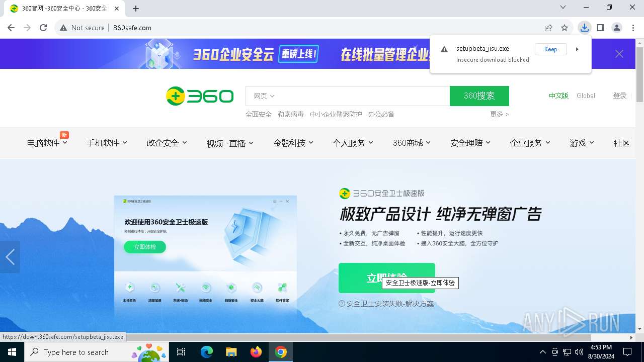Open the Chrome profile avatar
Viewport: 644px width, 362px height.
click(x=617, y=28)
